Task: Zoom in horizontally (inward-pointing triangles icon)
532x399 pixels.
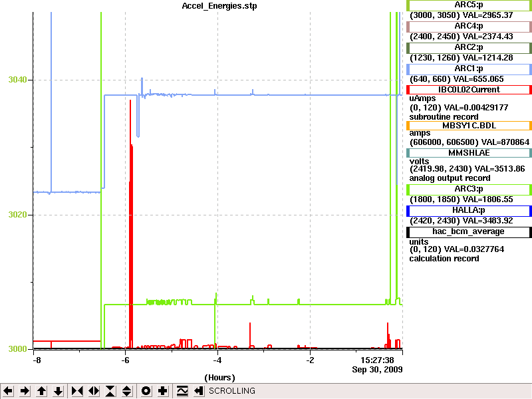Action: point(77,391)
